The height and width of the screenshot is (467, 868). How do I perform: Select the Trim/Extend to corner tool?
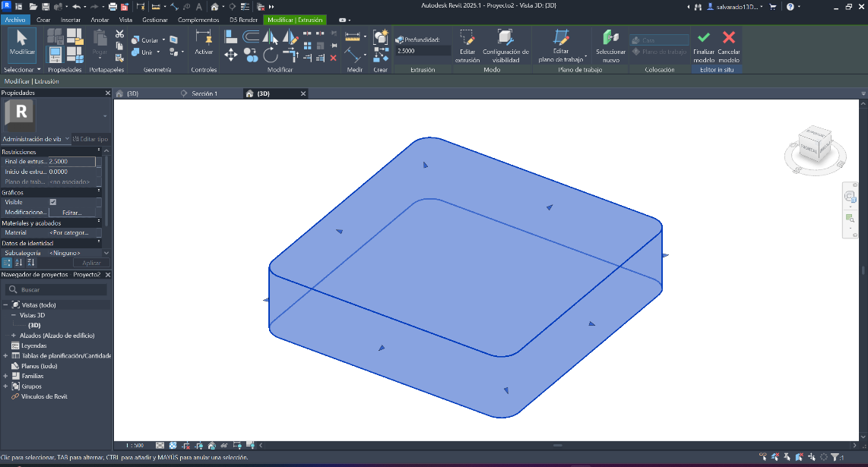[290, 55]
